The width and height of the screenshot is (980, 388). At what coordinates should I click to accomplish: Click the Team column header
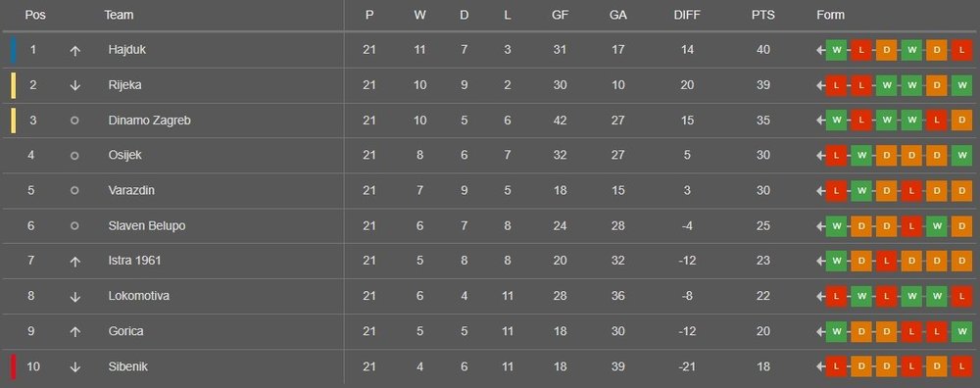point(119,15)
